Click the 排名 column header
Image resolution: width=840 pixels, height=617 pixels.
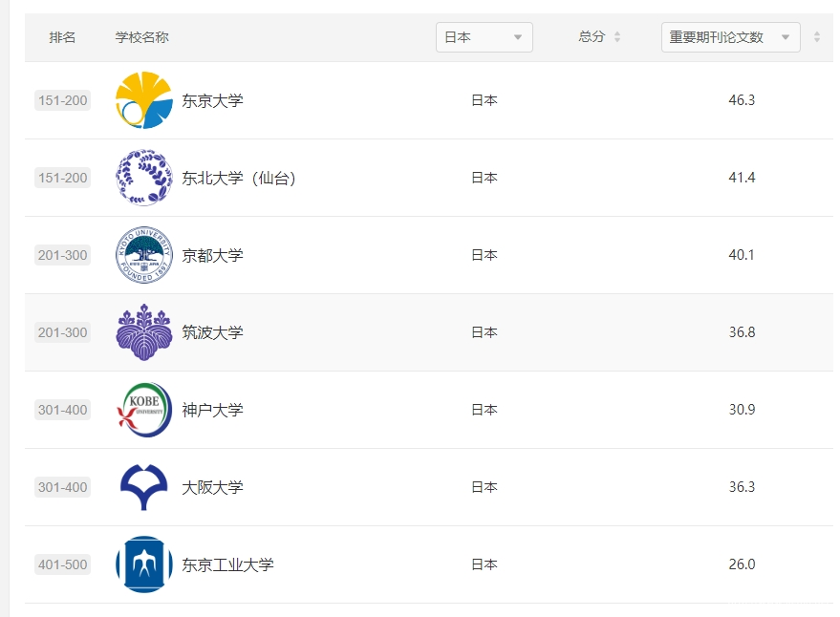point(62,37)
